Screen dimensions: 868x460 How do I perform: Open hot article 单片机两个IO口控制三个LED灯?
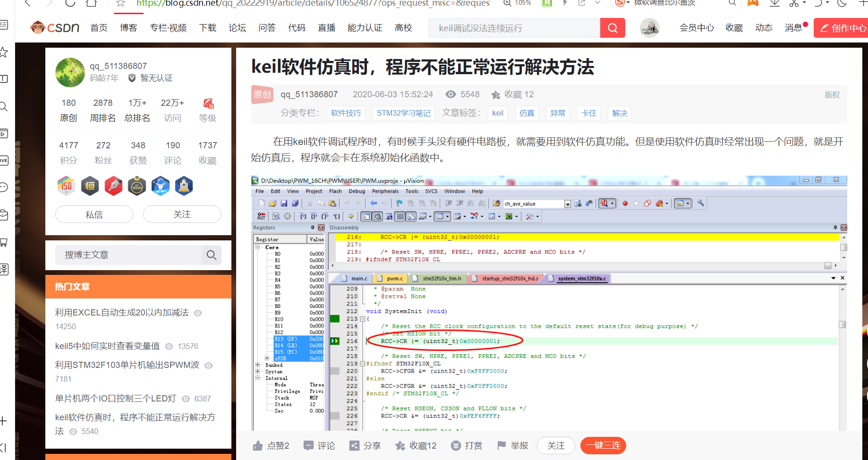click(x=116, y=399)
